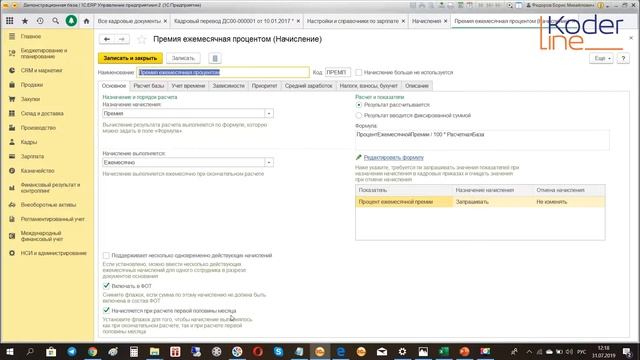This screenshot has height=360, width=640.
Task: Open Calculator from the taskbar
Action: coord(134,351)
